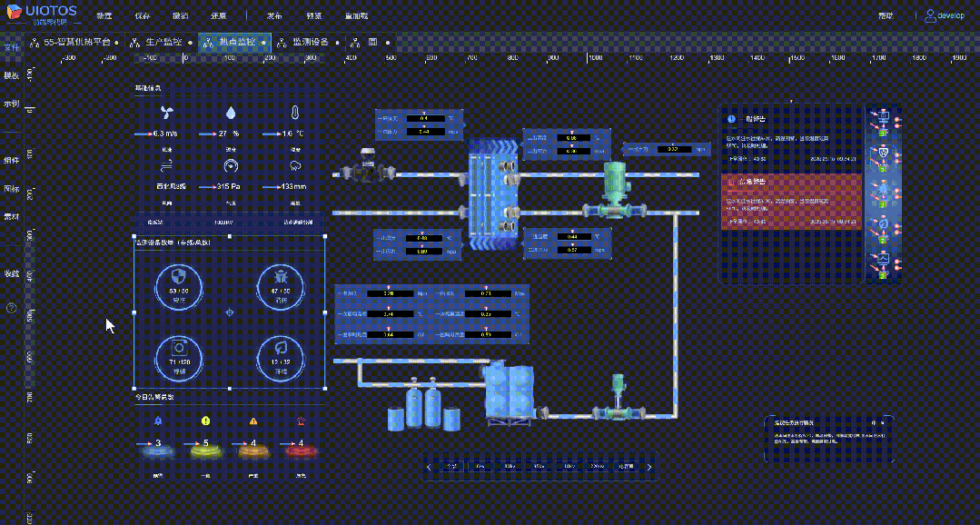Select the small green pump at bottom right
The image size is (980, 525).
619,399
